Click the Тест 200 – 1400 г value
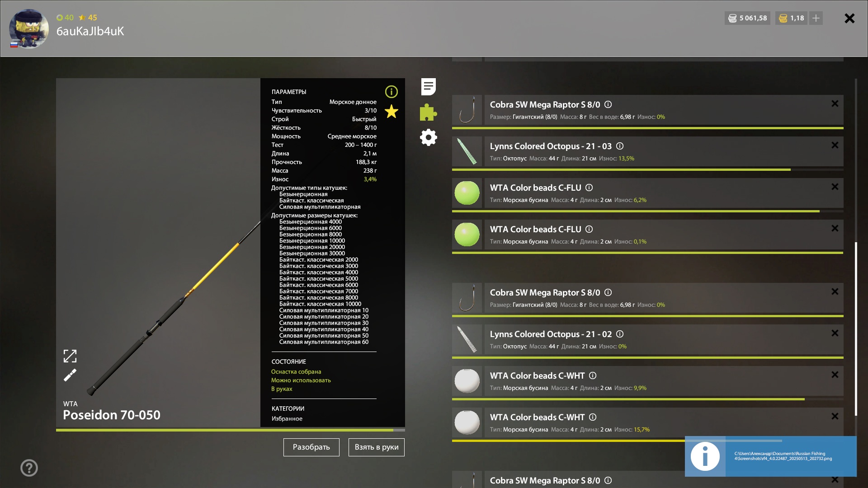The width and height of the screenshot is (868, 488). [361, 145]
